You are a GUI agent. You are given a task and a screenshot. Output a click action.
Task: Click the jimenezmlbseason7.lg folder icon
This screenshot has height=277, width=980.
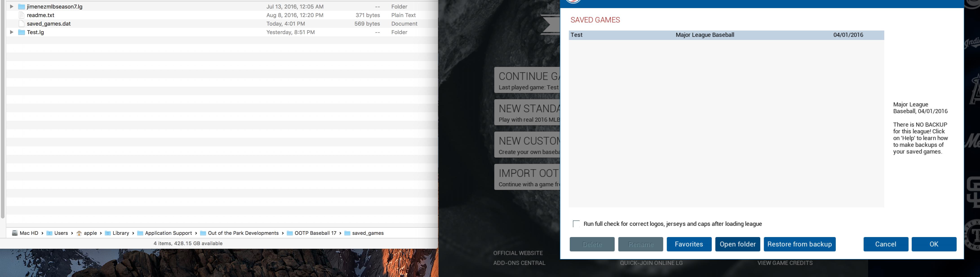click(22, 7)
